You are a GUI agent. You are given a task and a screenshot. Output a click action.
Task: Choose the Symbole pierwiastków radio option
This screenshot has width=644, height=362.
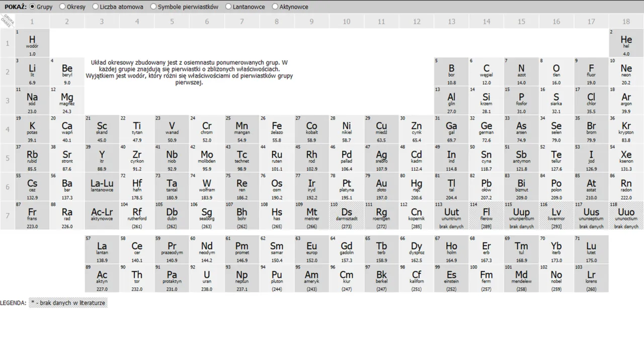(153, 7)
